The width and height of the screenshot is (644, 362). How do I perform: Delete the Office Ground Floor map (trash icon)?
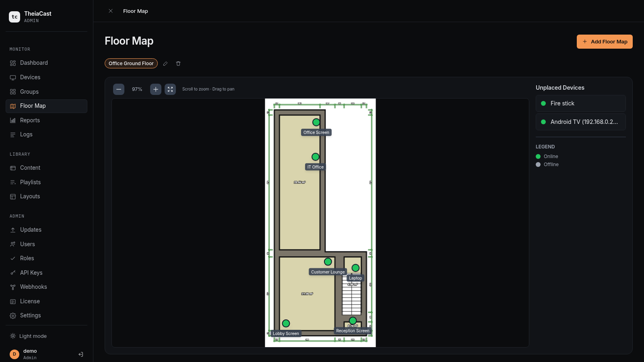[x=178, y=64]
